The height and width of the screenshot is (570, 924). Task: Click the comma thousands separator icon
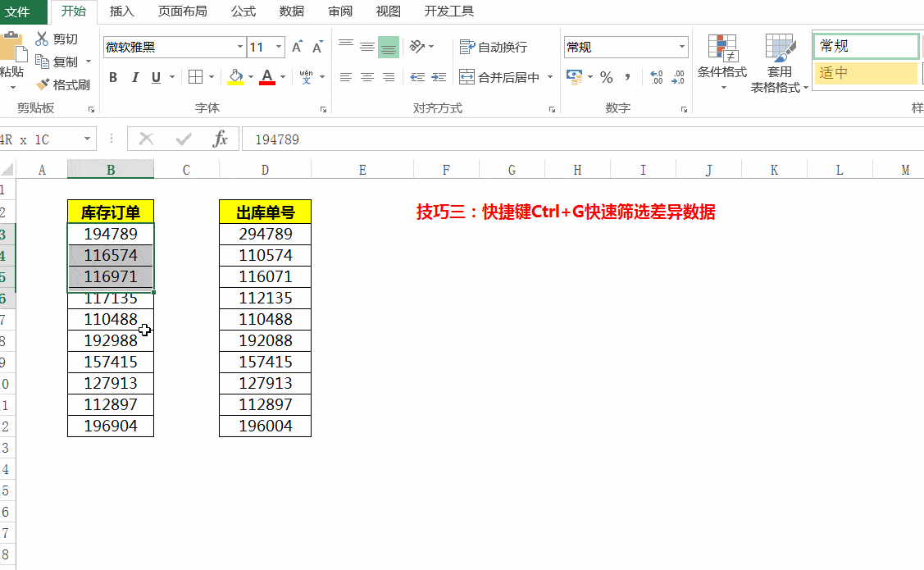(626, 77)
